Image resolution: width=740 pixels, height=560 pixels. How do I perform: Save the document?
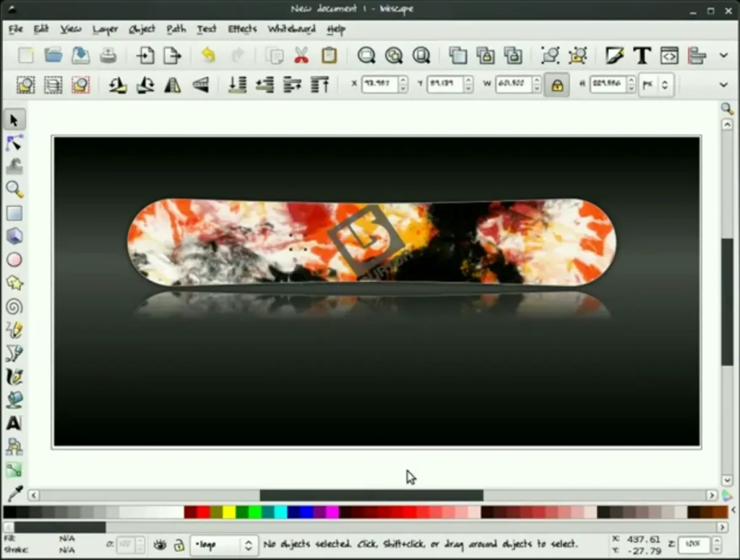pos(81,56)
